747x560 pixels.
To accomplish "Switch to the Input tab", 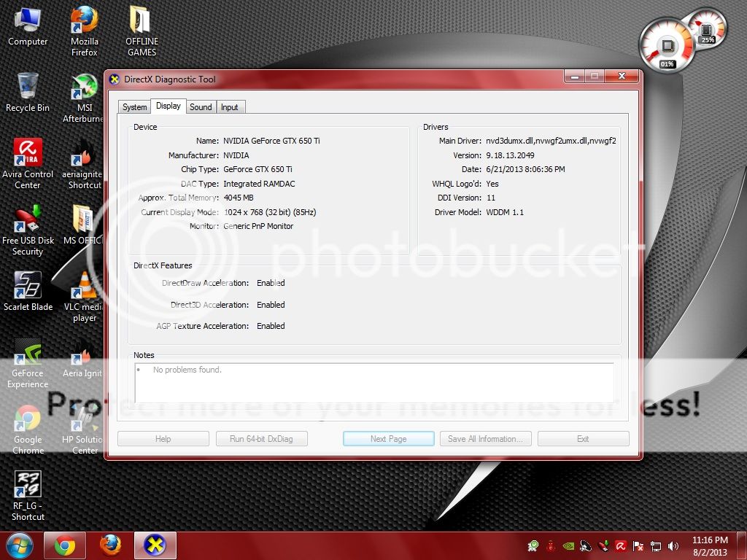I will (x=230, y=107).
